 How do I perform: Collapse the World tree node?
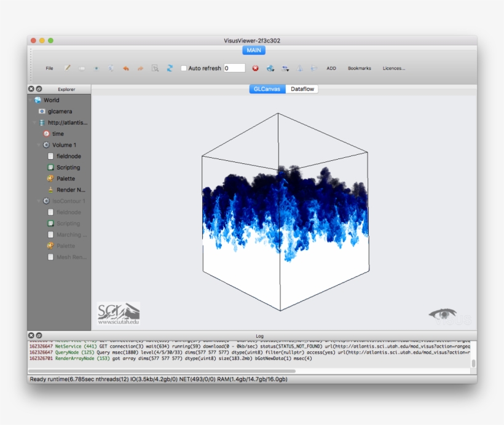coord(31,100)
